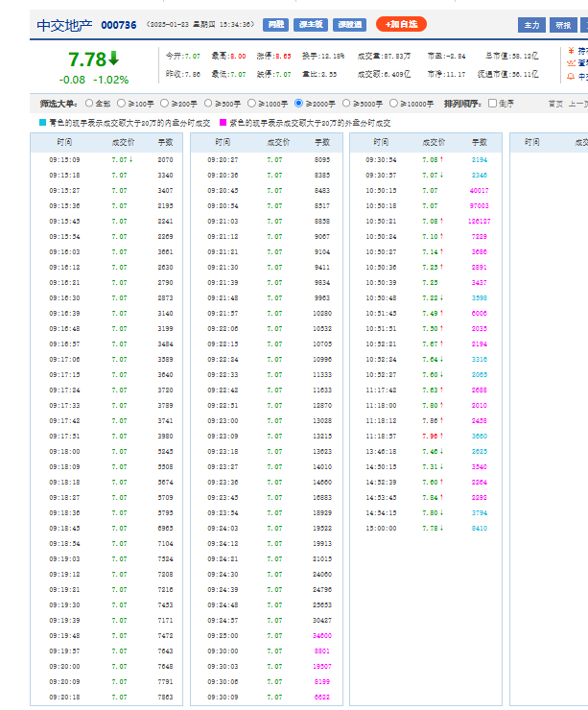Choose the ≥500手 large order filter
588x710 pixels.
tap(208, 103)
